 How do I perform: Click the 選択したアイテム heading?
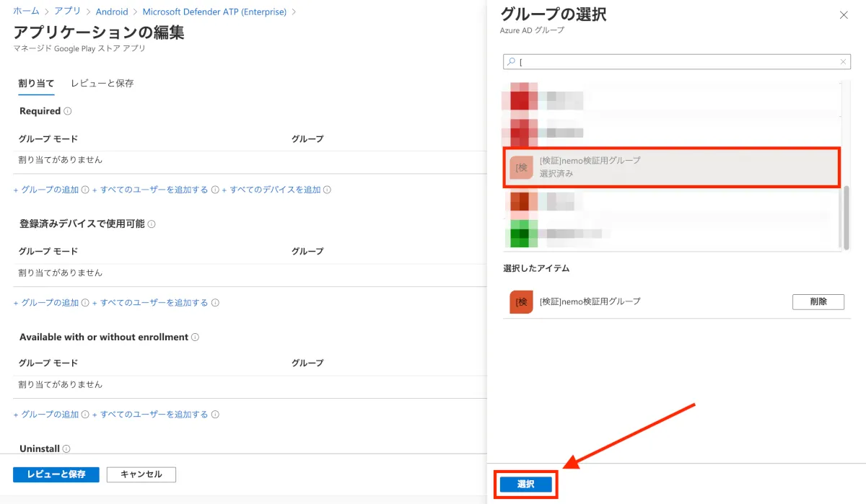pos(536,268)
